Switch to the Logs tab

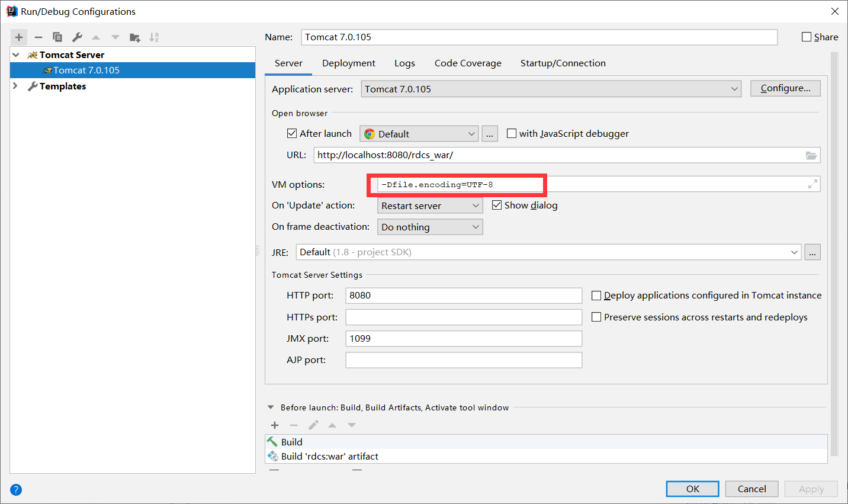click(404, 63)
